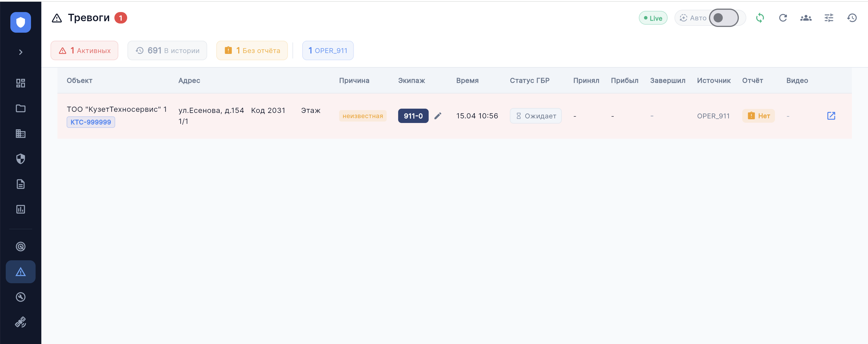Image resolution: width=868 pixels, height=344 pixels.
Task: Open the buildings icon in sidebar
Action: pos(21,134)
